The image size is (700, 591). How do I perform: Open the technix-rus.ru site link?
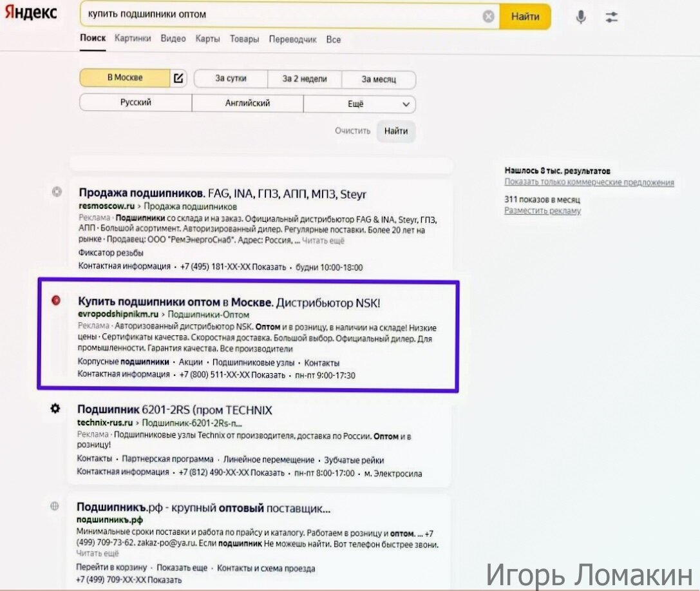coord(105,423)
